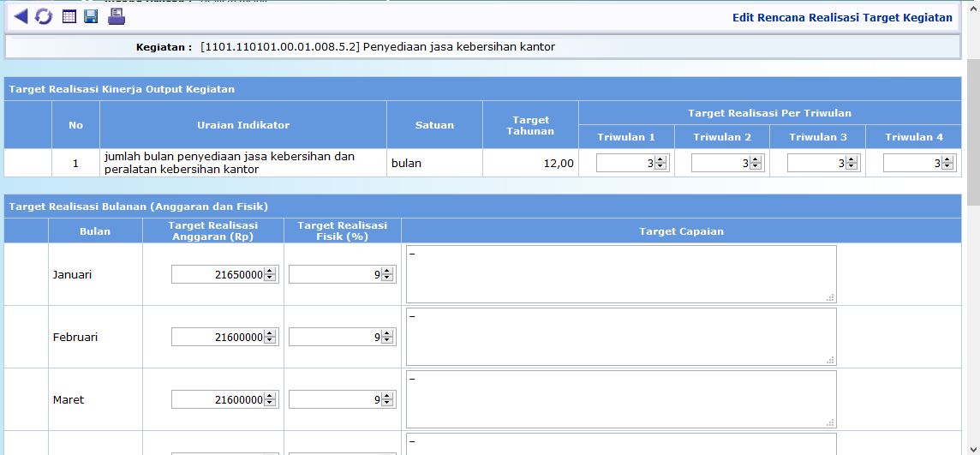Click the blue back arrow icon
Screen dimensions: 980x455
pos(21,16)
